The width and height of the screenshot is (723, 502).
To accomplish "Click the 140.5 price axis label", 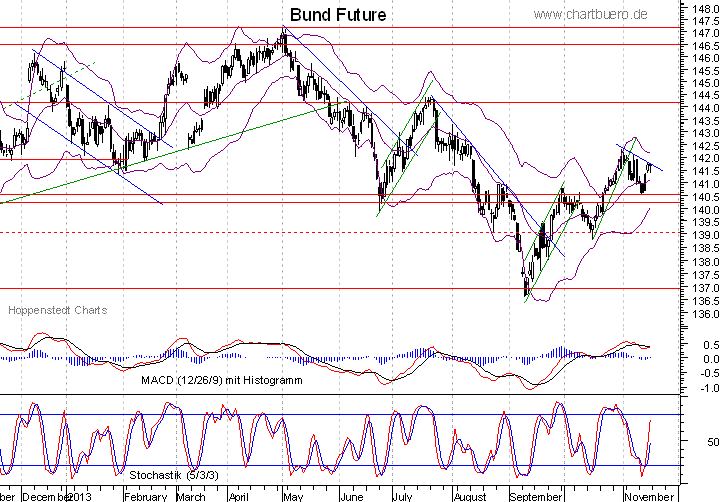I will [x=705, y=197].
